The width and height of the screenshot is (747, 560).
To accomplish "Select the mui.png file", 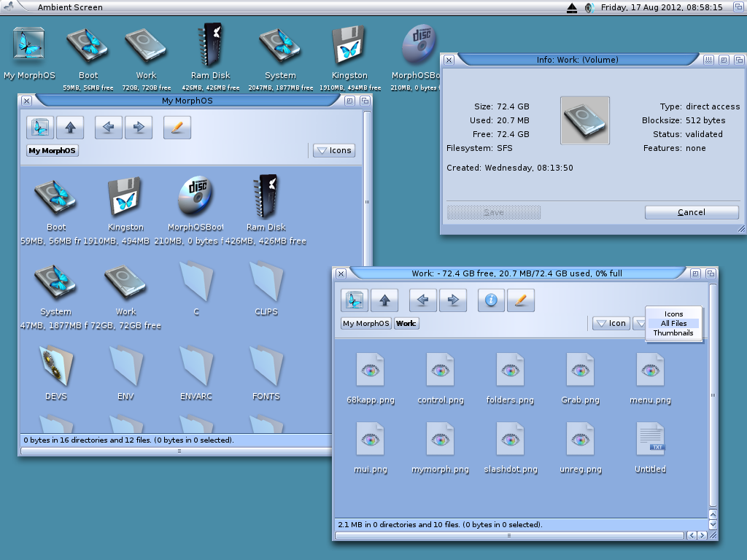I will (370, 438).
